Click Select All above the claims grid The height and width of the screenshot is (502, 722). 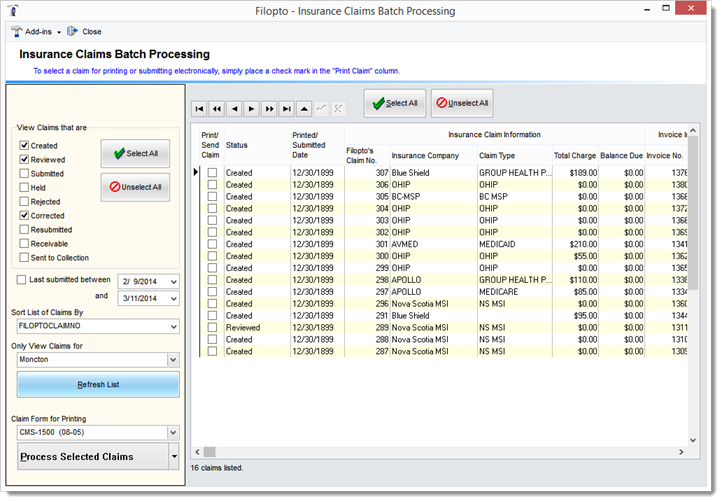point(395,103)
